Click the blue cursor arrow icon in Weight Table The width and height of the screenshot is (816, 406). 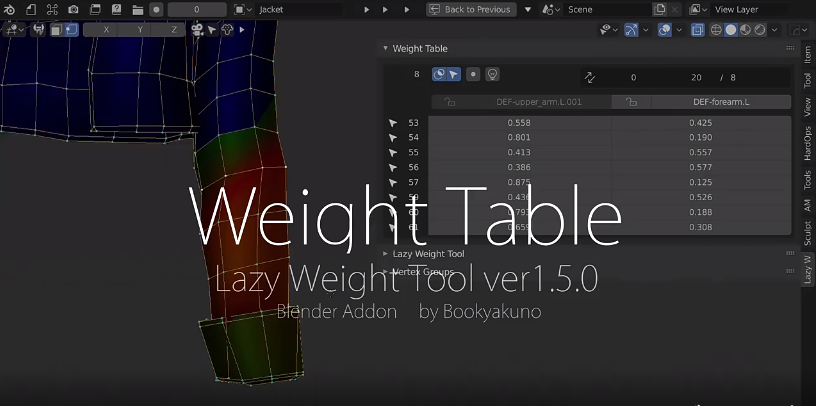coord(454,74)
